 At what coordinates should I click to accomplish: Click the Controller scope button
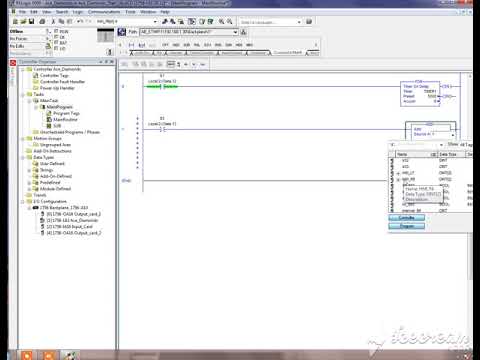pos(406,218)
